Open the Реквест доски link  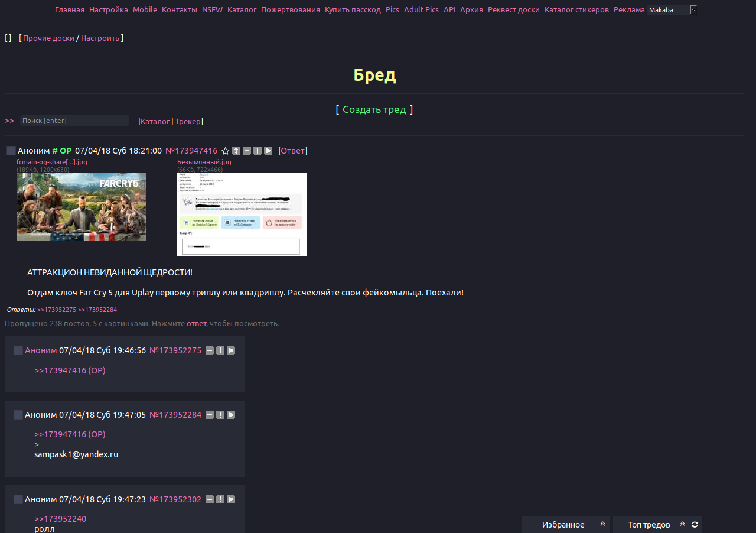[x=514, y=10]
